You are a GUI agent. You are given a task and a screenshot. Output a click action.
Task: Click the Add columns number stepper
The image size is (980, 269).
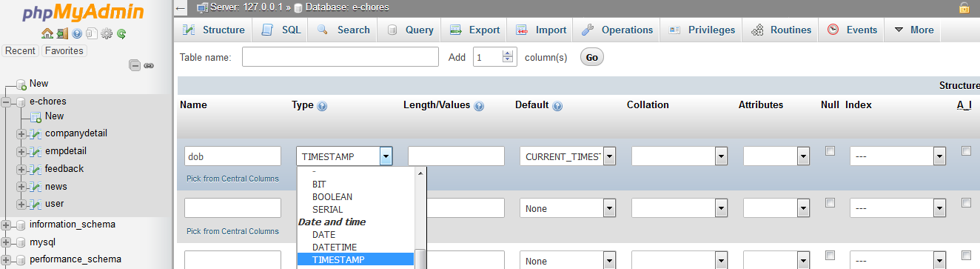[x=508, y=57]
